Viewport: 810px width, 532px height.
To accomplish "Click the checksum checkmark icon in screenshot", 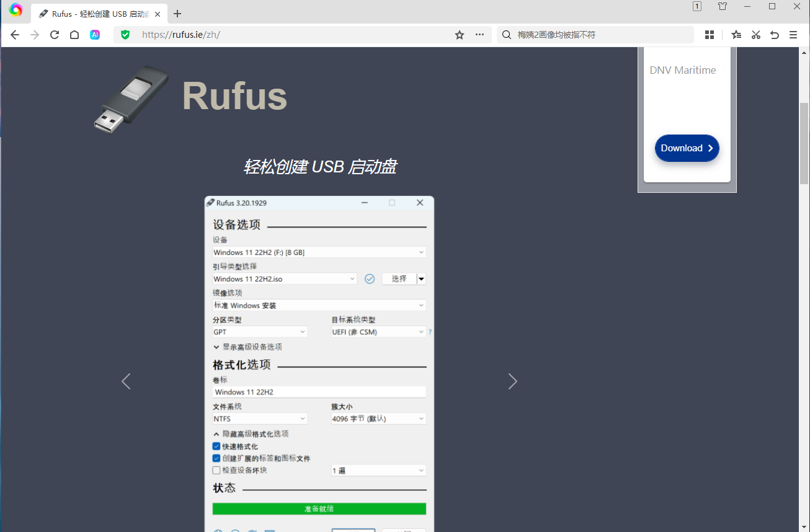I will pyautogui.click(x=370, y=279).
